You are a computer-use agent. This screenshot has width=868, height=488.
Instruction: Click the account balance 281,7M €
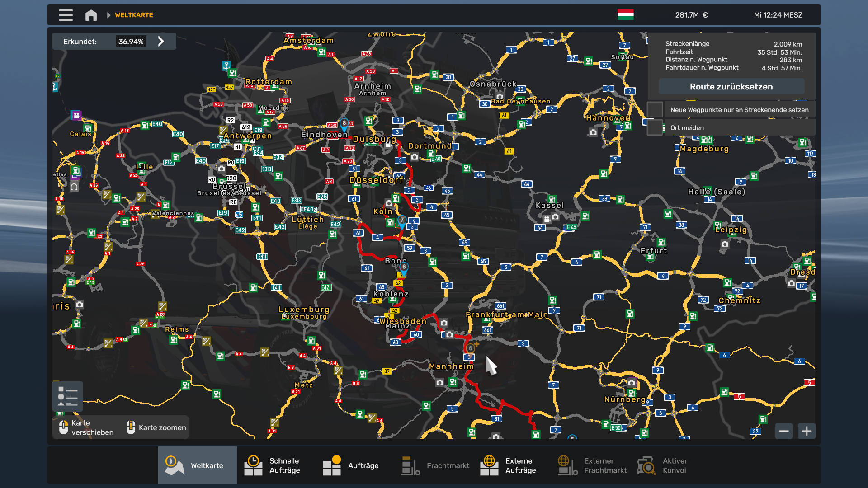point(691,15)
